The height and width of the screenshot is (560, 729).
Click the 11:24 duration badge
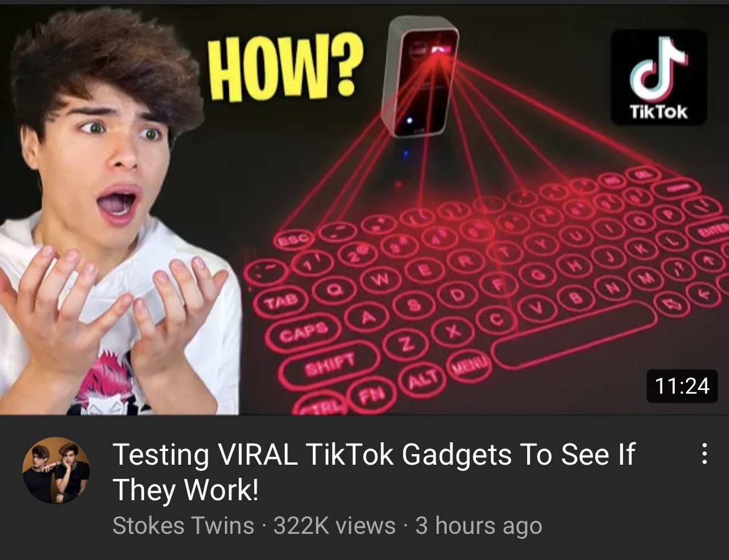(682, 386)
